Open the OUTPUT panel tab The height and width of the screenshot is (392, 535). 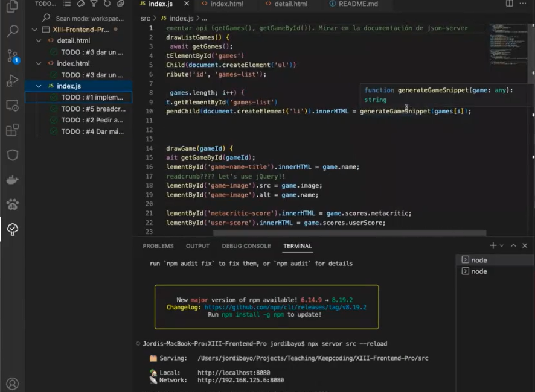[x=197, y=246]
